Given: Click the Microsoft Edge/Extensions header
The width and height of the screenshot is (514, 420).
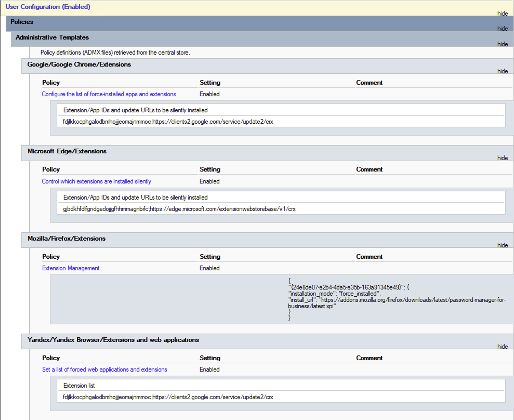Looking at the screenshot, I should pyautogui.click(x=267, y=153).
